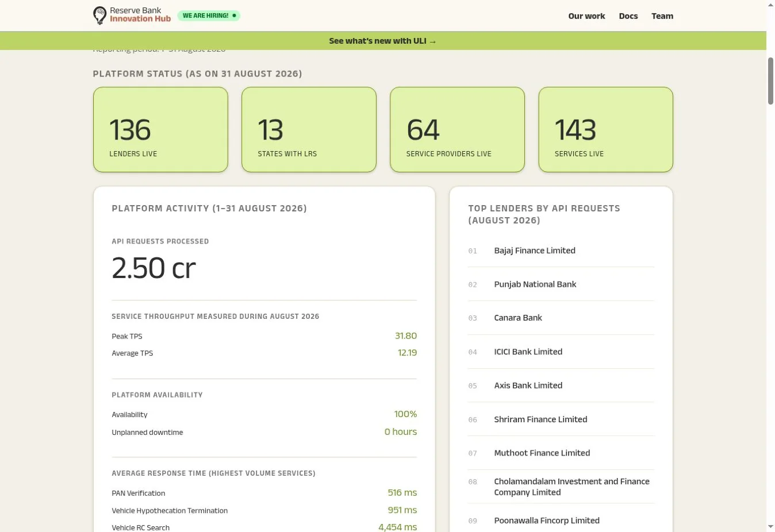
Task: Click the Vehicle Hypothecation Termination row label
Action: point(170,511)
